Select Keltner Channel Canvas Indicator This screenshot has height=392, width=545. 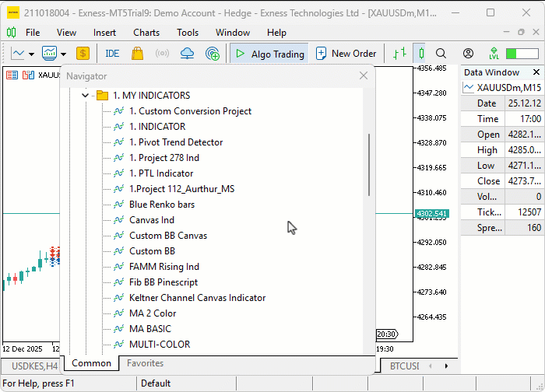(197, 298)
